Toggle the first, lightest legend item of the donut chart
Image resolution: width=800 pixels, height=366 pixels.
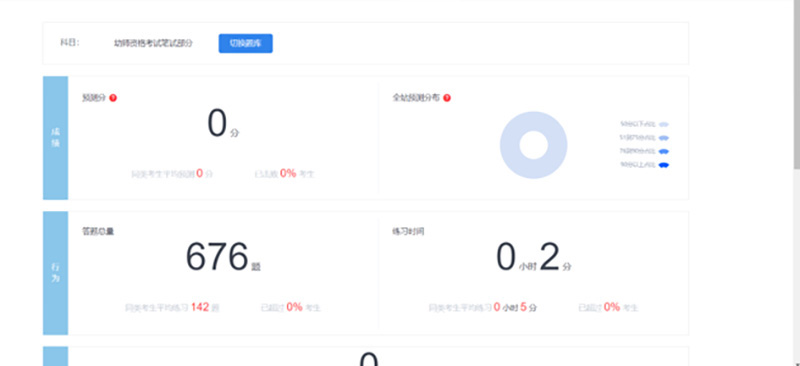(644, 124)
